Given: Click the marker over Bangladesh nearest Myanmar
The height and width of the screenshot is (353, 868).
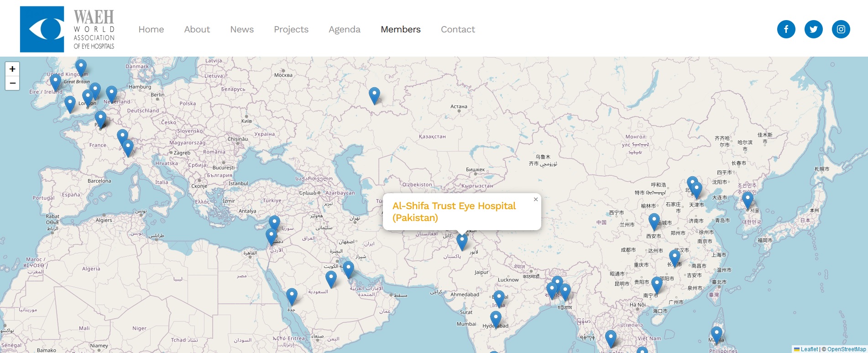Looking at the screenshot, I should pos(565,292).
